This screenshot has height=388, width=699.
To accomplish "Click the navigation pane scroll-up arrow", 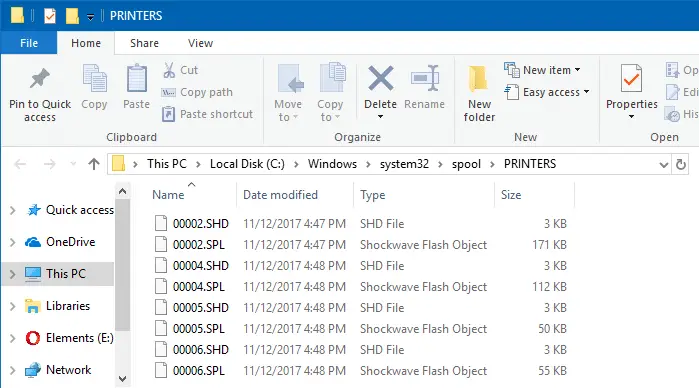I will pos(123,192).
